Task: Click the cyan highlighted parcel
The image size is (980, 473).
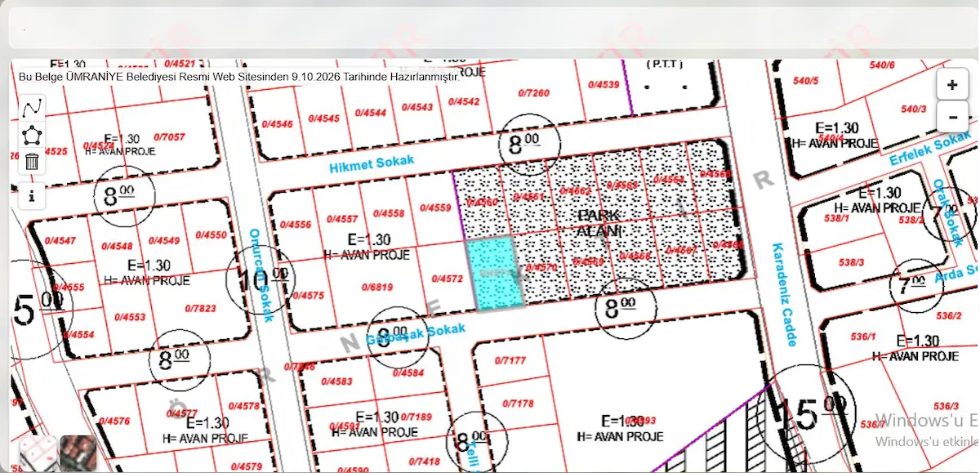Action: (x=494, y=274)
